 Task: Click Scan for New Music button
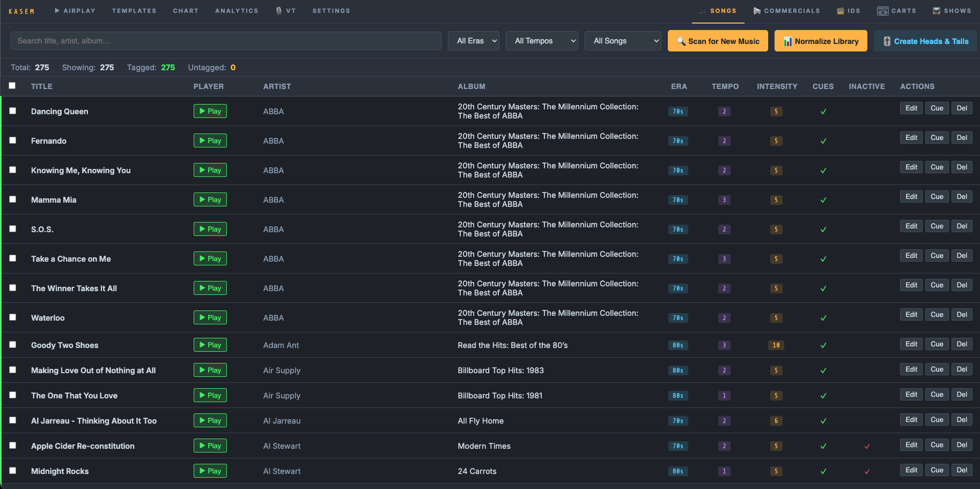pyautogui.click(x=718, y=41)
